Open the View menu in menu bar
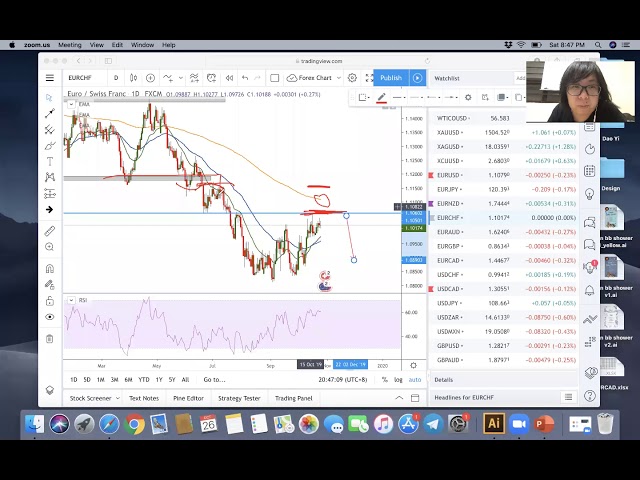This screenshot has width=640, height=480. click(97, 45)
